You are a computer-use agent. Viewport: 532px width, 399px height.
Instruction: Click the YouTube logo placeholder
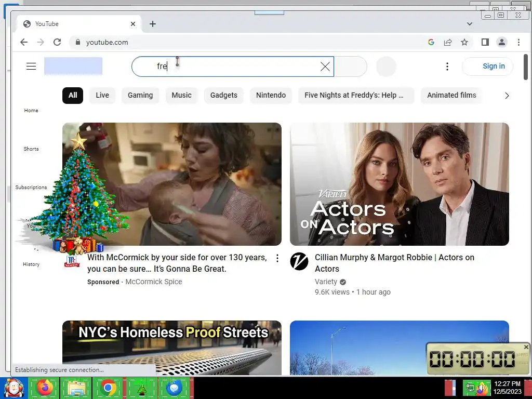click(x=73, y=66)
